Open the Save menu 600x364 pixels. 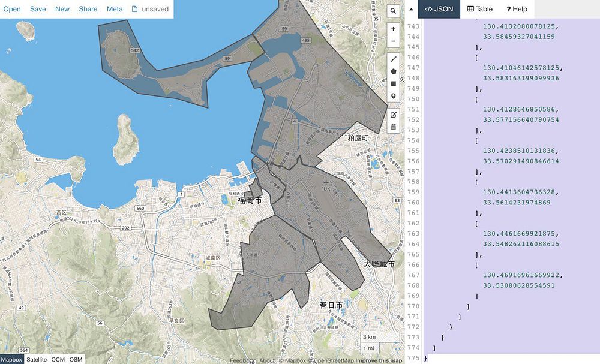38,9
